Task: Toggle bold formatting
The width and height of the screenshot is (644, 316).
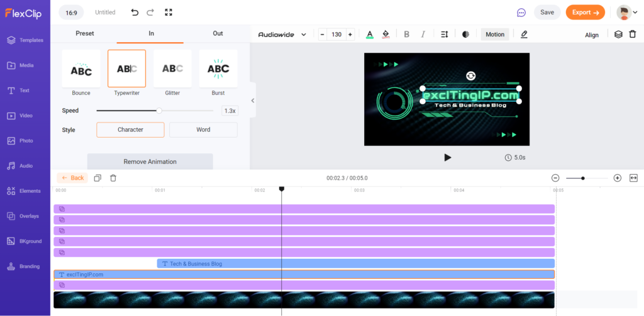Action: click(407, 35)
